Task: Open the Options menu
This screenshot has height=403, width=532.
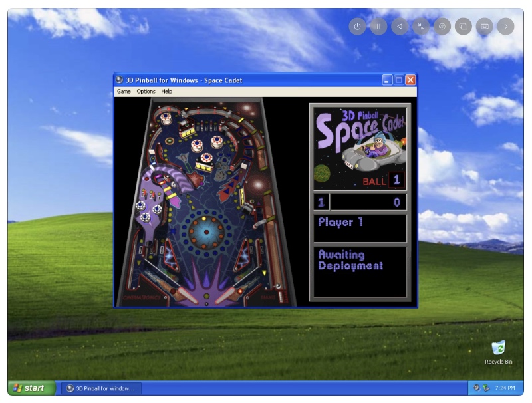Action: point(146,92)
